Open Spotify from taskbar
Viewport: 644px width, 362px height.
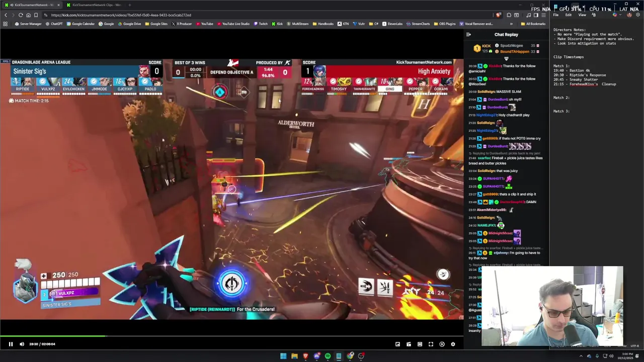[x=328, y=356]
